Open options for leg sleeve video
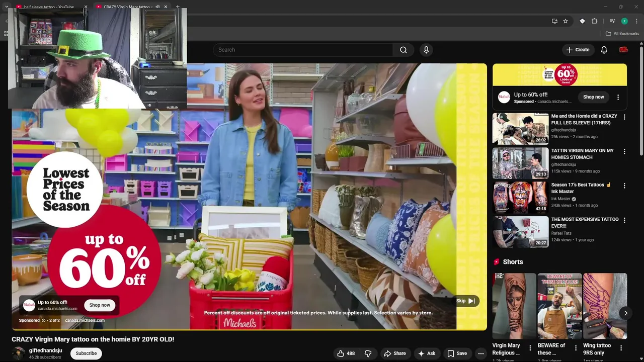The image size is (644, 362). (x=624, y=117)
